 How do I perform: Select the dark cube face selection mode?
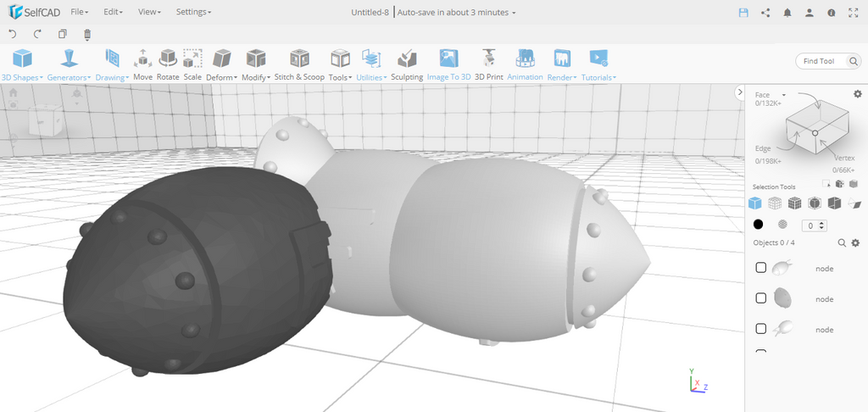tap(834, 203)
